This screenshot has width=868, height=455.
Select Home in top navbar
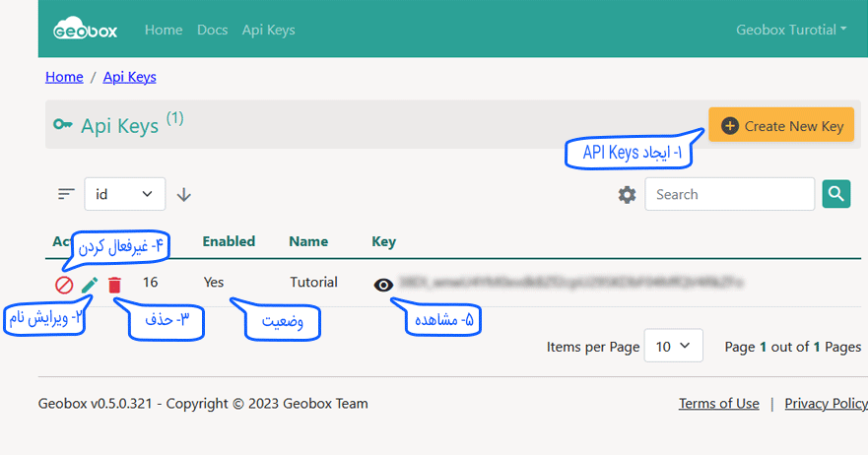(164, 30)
